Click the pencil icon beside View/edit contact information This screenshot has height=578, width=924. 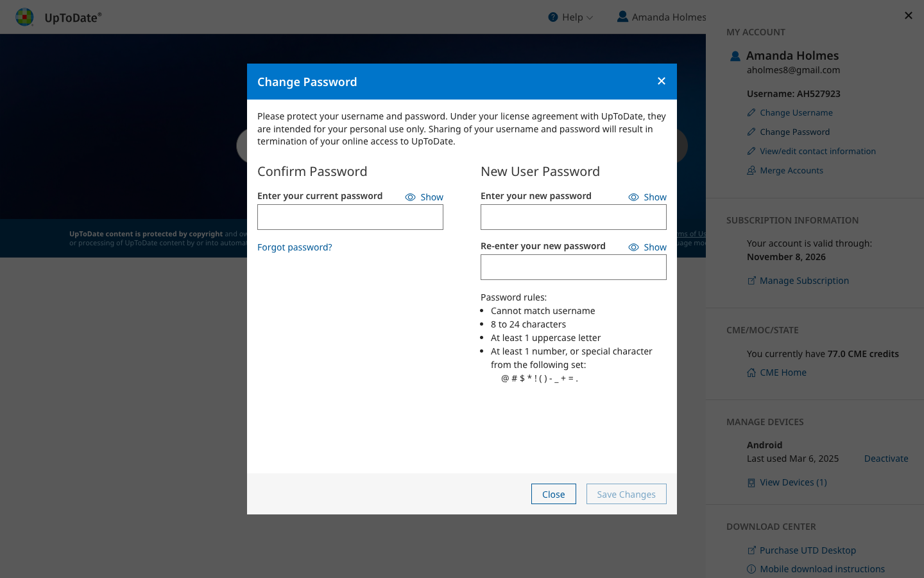(751, 151)
